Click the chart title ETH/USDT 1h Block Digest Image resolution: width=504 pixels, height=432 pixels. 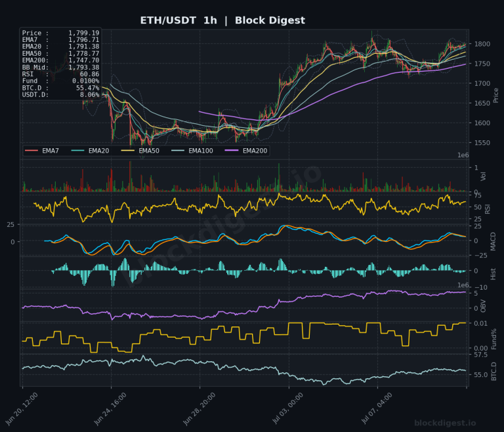(222, 20)
